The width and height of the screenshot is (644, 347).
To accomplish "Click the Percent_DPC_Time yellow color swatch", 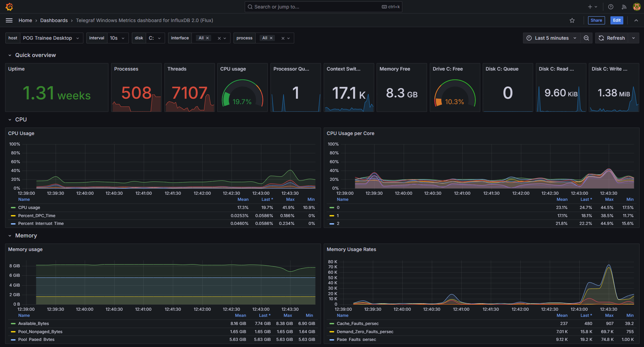I will (13, 216).
